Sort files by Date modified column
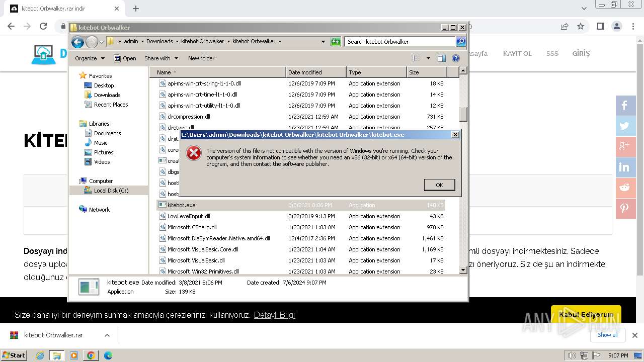Screen dimensions: 644x362 (316, 72)
